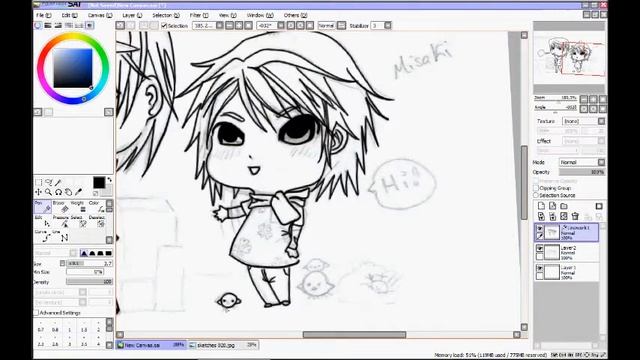Choose the Pen linework tool
This screenshot has height=360, width=640.
click(42, 207)
